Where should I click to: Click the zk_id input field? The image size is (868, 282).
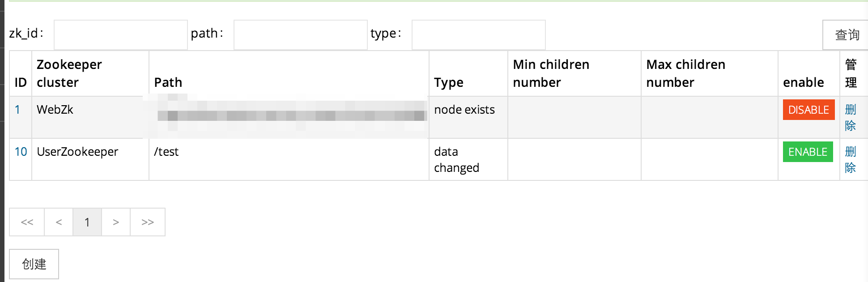pos(120,34)
